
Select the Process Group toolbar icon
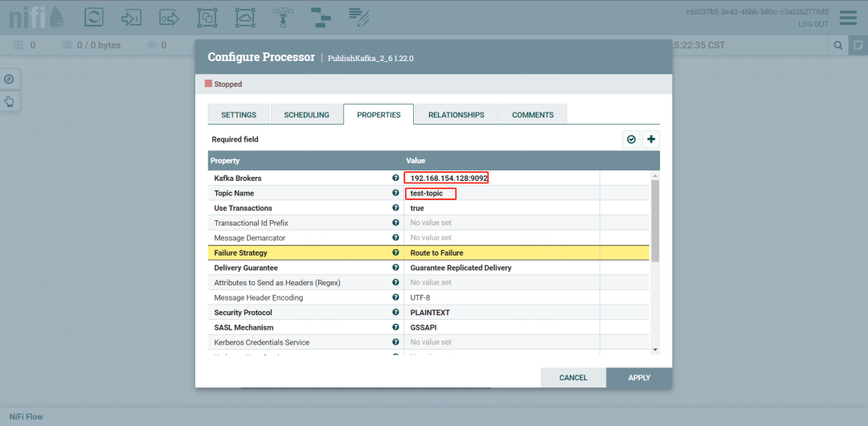[207, 18]
